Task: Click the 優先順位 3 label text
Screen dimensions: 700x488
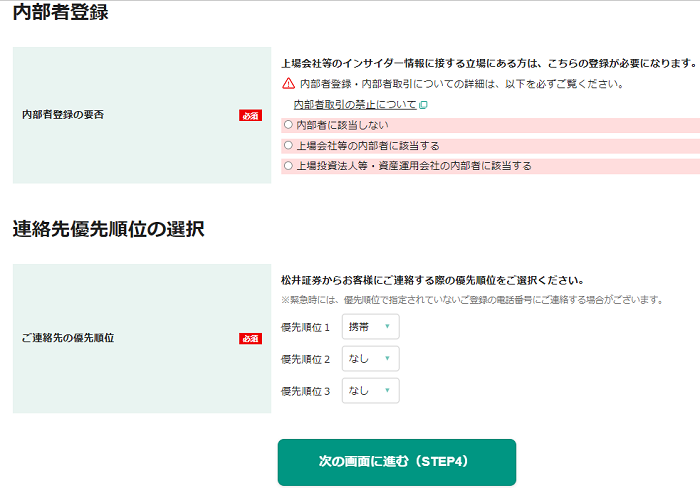Action: click(x=305, y=392)
